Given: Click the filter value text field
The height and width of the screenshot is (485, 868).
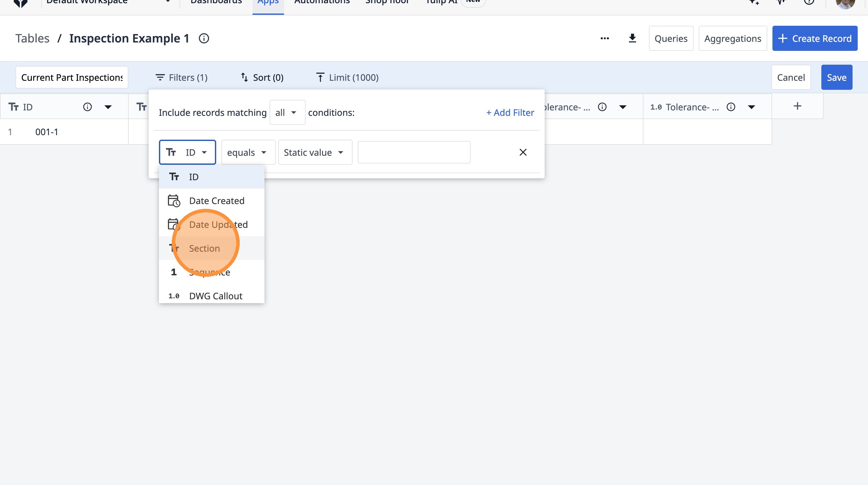Looking at the screenshot, I should click(x=414, y=152).
